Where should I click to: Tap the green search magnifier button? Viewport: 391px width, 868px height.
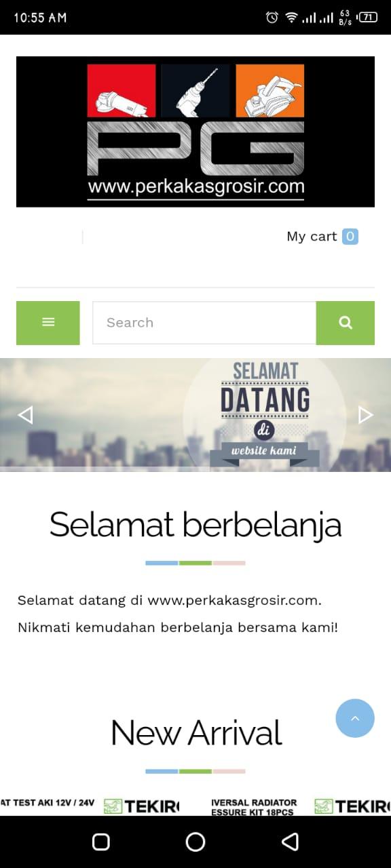346,323
